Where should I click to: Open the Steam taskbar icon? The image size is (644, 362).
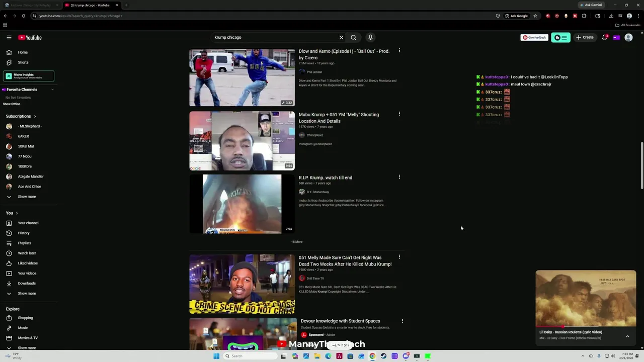pos(383,356)
